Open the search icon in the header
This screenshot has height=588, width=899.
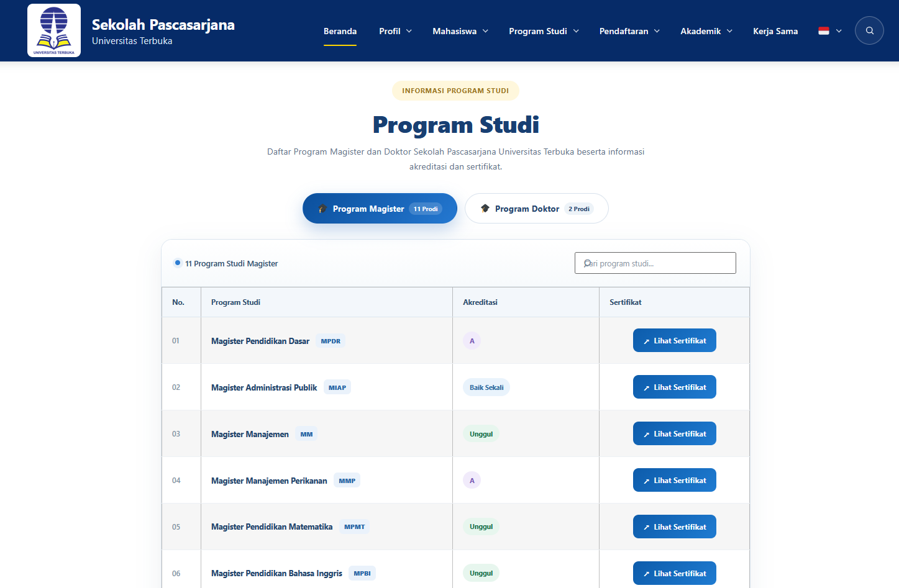pos(869,30)
